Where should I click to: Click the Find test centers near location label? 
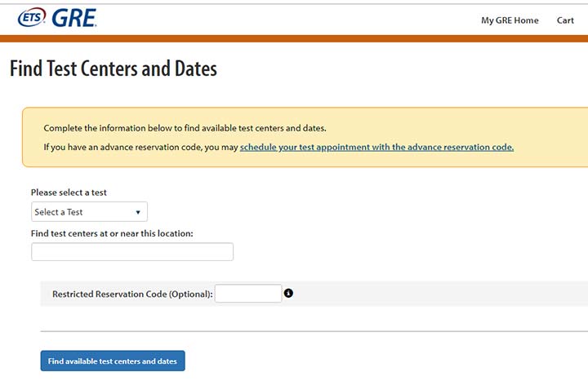click(112, 233)
